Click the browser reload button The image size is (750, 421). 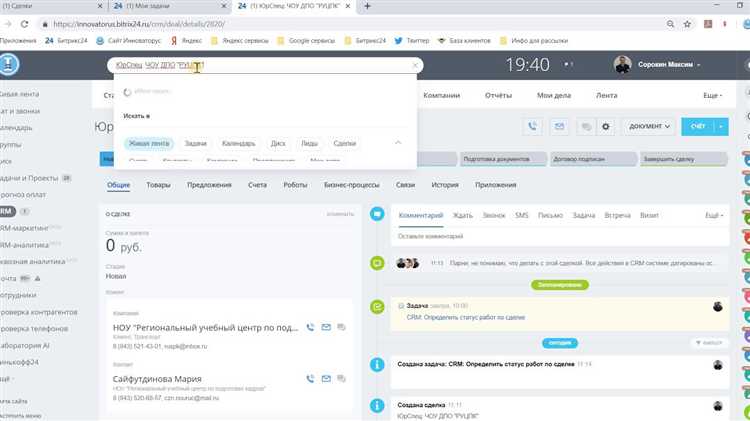24,24
